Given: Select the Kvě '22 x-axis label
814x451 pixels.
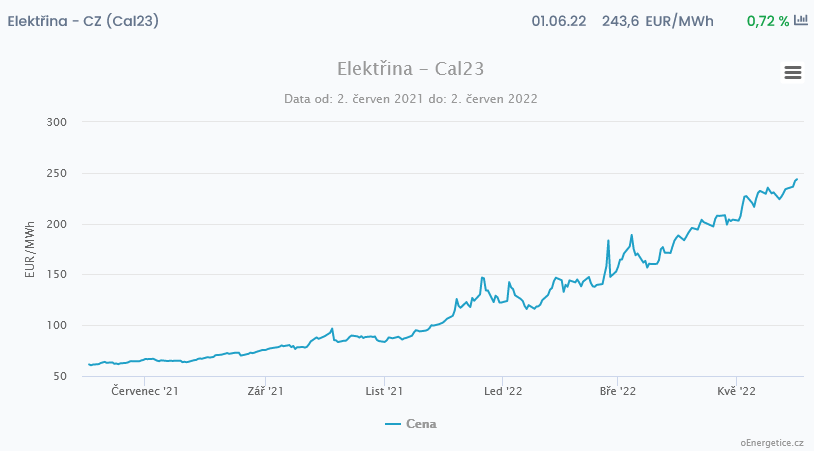Looking at the screenshot, I should pos(737,392).
